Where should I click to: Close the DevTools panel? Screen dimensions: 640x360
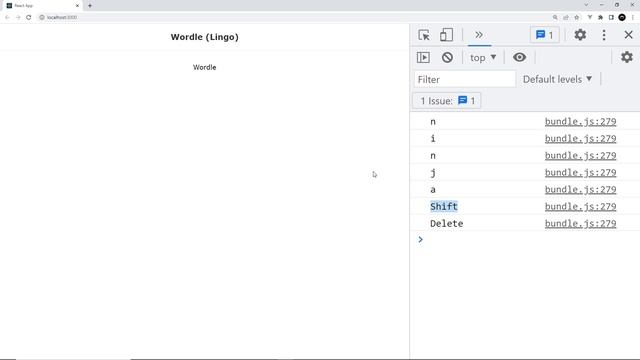(628, 35)
